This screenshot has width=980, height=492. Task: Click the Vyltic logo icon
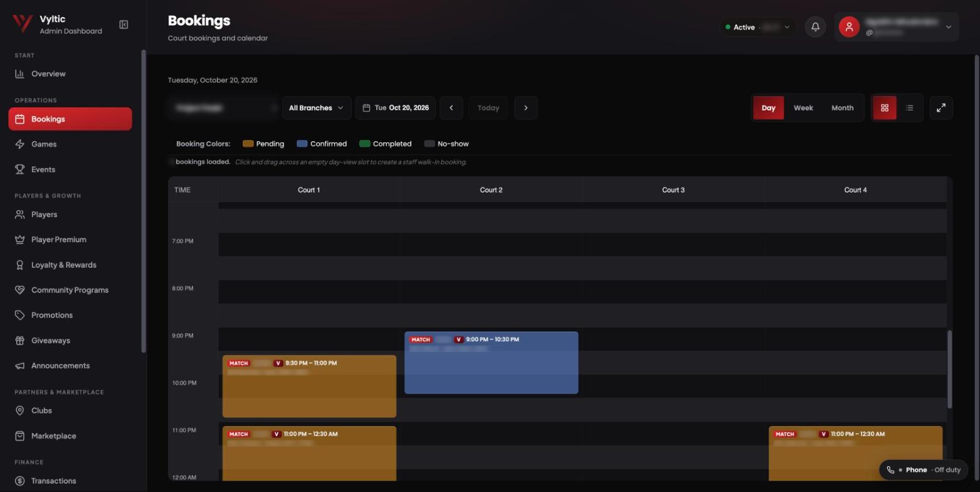[22, 24]
